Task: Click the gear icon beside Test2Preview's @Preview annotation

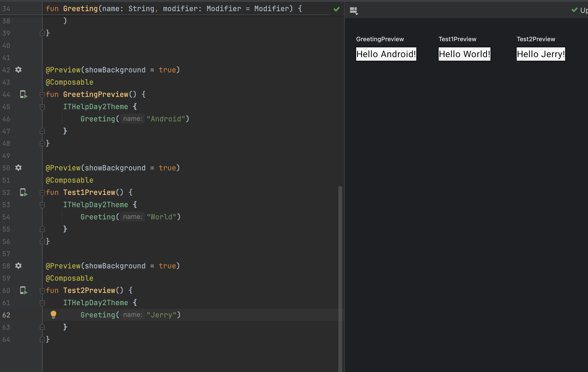Action: pos(18,266)
